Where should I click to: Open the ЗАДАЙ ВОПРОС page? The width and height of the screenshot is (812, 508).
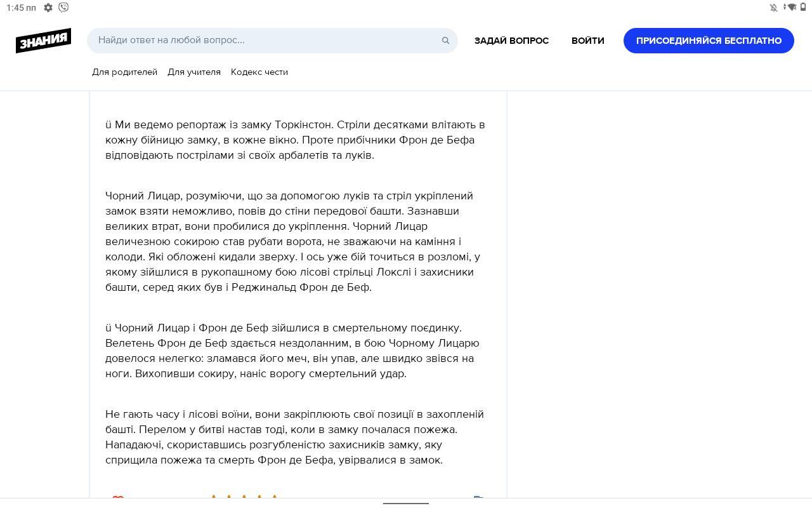pyautogui.click(x=511, y=41)
